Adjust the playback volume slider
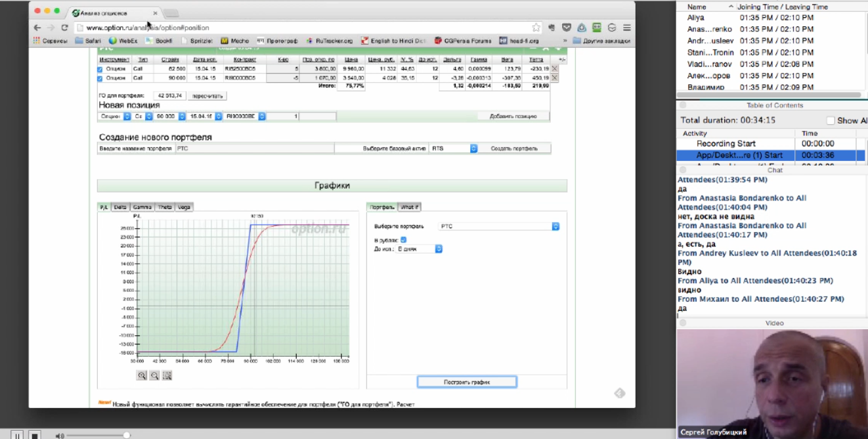The width and height of the screenshot is (868, 439). click(x=126, y=435)
